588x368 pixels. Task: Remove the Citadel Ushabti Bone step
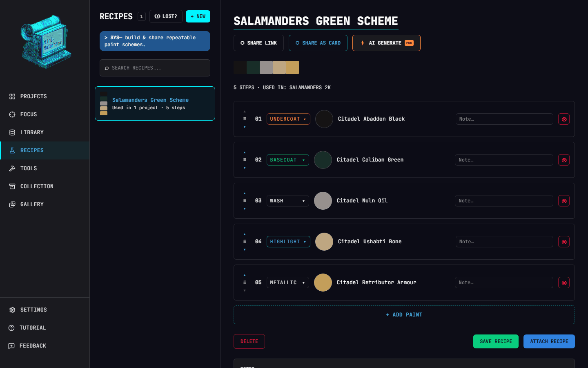564,242
